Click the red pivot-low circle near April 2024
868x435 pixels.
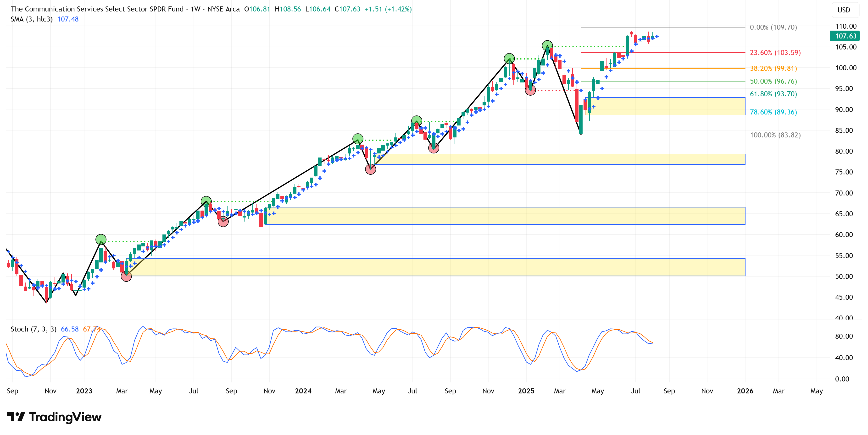coord(370,169)
